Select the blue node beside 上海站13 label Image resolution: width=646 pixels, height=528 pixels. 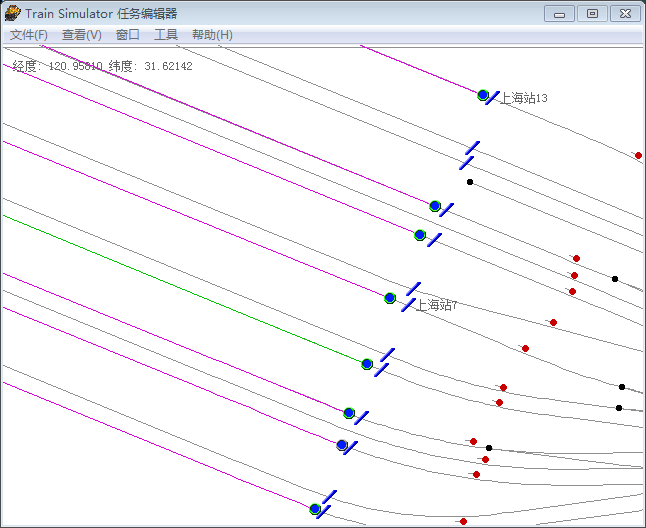click(x=483, y=95)
